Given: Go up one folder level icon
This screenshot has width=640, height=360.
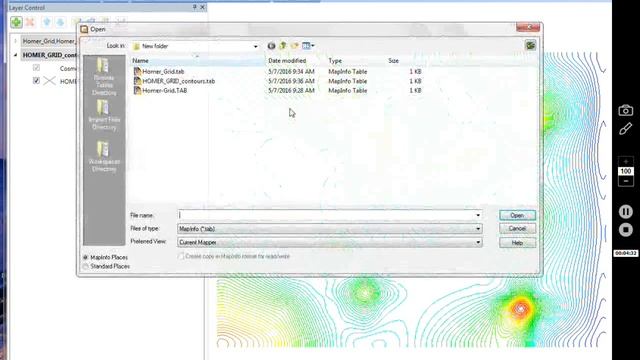Looking at the screenshot, I should click(x=282, y=46).
